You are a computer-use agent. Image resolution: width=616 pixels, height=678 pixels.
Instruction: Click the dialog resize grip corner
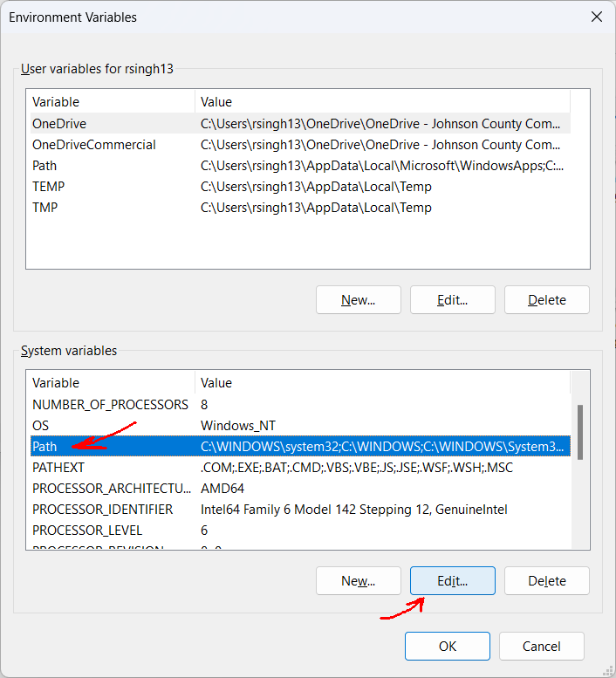tap(607, 670)
